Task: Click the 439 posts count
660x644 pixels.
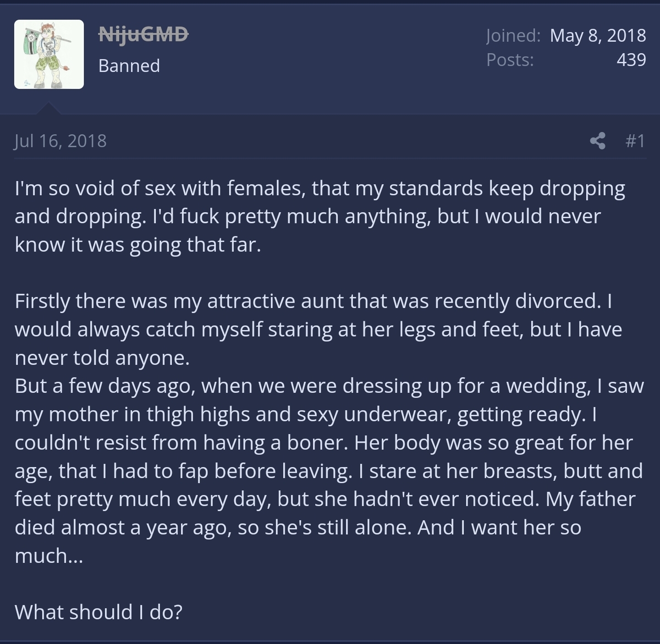Action: click(x=631, y=60)
